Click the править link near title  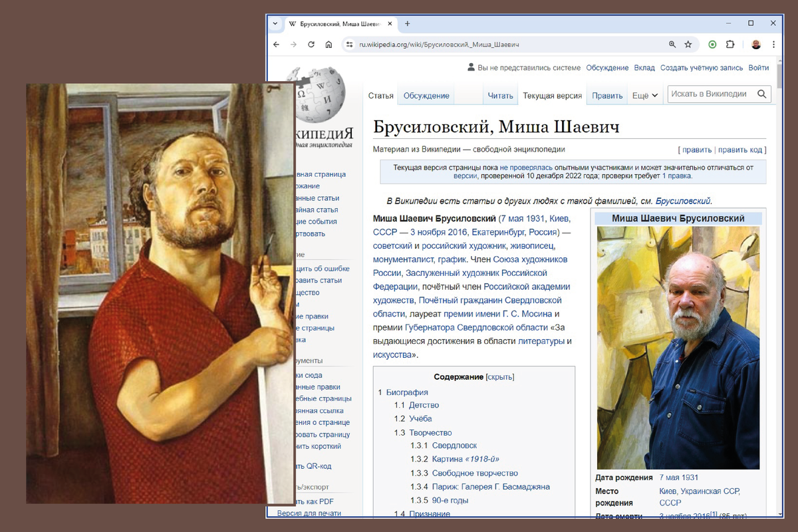pyautogui.click(x=697, y=150)
